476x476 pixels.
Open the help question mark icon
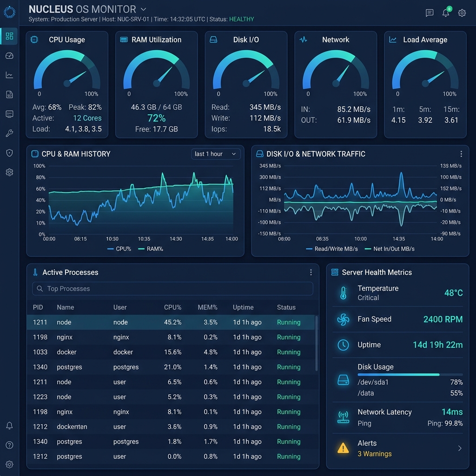click(9, 445)
